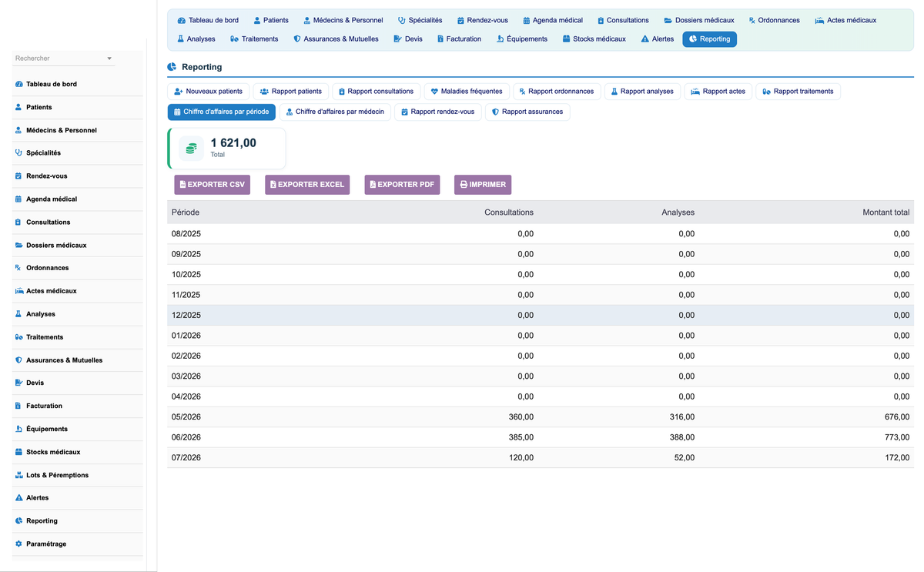Click the Actes médicaux bed icon in sidebar
924x572 pixels.
click(x=18, y=291)
